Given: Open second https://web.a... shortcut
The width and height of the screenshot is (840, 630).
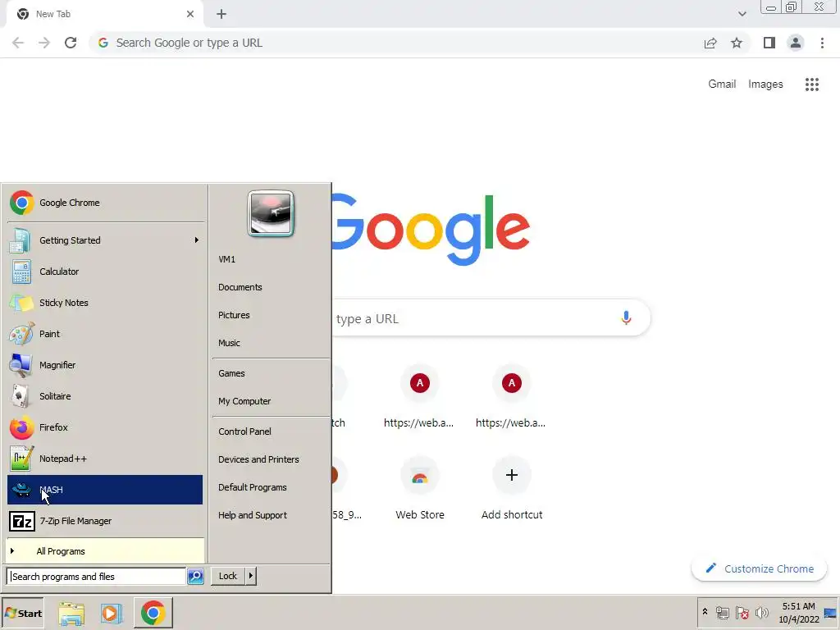Looking at the screenshot, I should pyautogui.click(x=512, y=396).
